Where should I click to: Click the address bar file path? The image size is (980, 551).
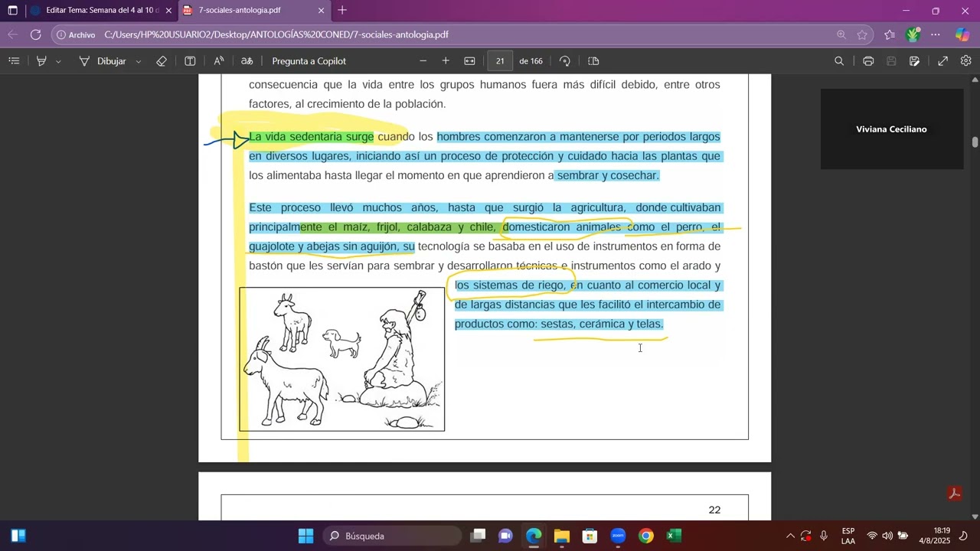[x=276, y=34]
